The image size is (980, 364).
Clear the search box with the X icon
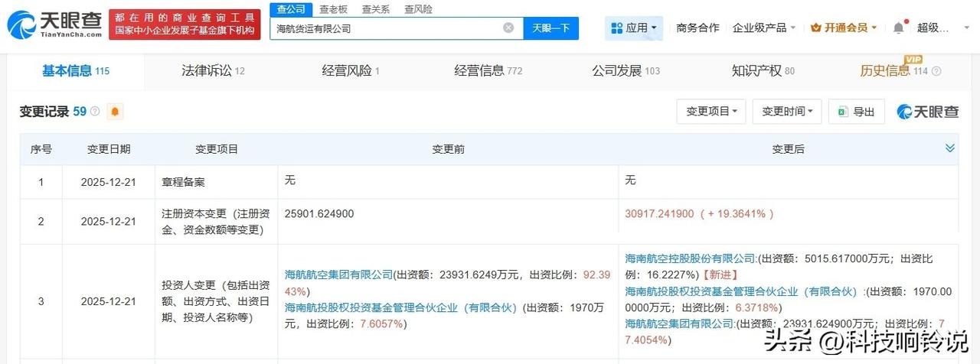(508, 28)
